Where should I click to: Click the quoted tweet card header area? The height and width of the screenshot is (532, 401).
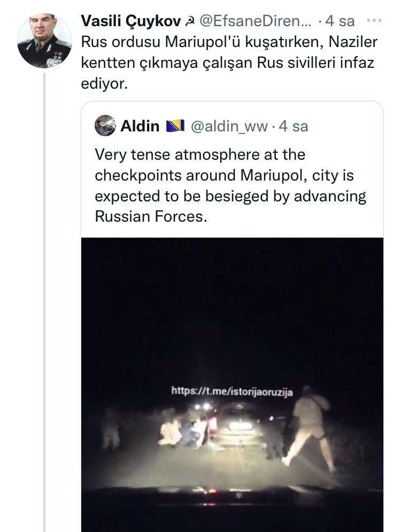coord(232,126)
